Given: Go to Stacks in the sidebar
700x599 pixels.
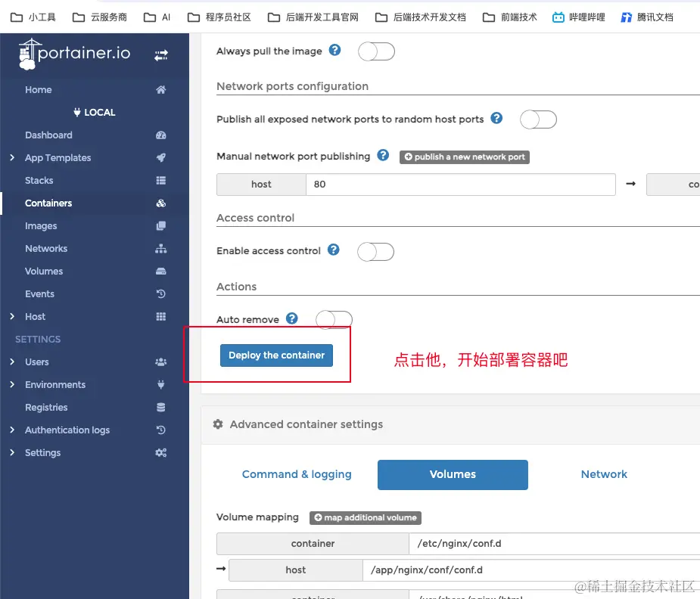Looking at the screenshot, I should pos(39,180).
